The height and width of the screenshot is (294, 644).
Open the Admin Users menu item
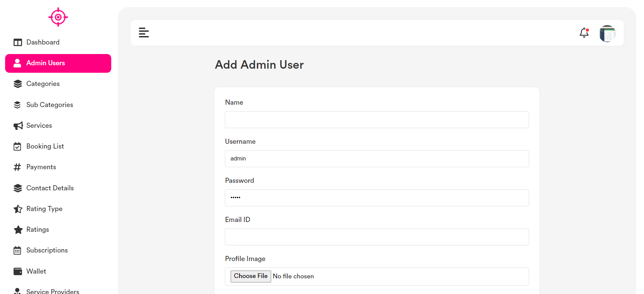58,63
